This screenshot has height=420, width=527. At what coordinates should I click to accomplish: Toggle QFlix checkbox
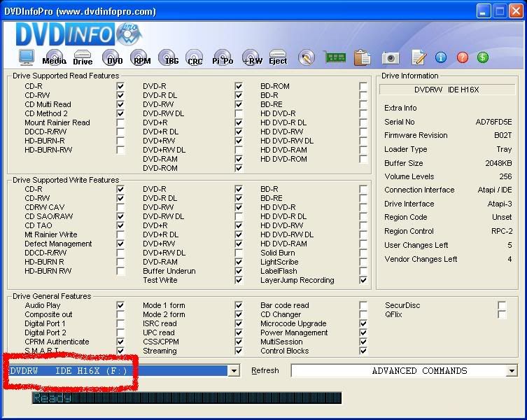tap(502, 314)
